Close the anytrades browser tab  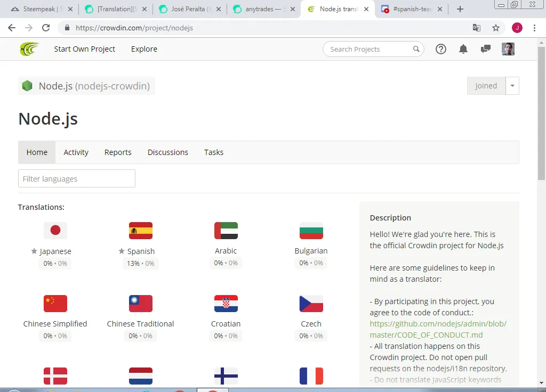pyautogui.click(x=293, y=9)
